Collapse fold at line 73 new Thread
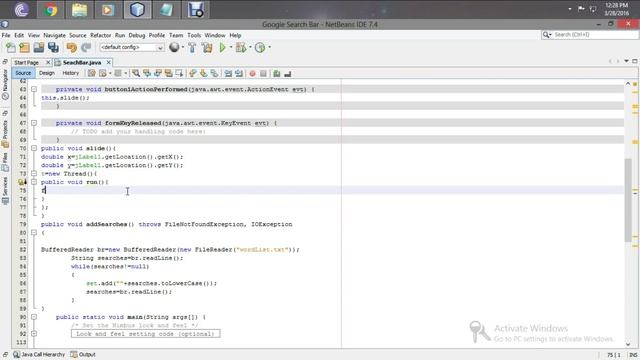The image size is (640, 360). click(34, 173)
